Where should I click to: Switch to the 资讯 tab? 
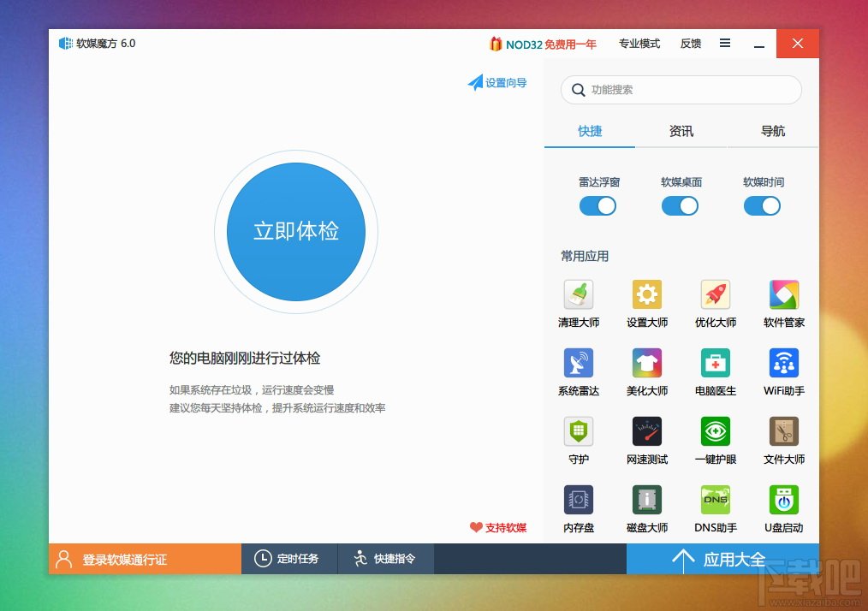point(681,131)
